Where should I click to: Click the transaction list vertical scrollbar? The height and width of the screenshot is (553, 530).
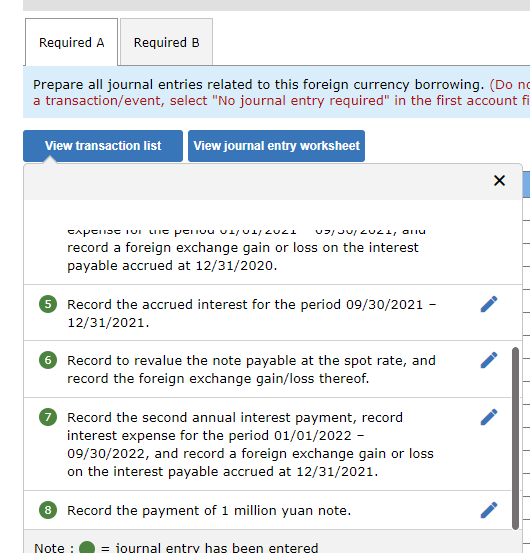coord(515,438)
